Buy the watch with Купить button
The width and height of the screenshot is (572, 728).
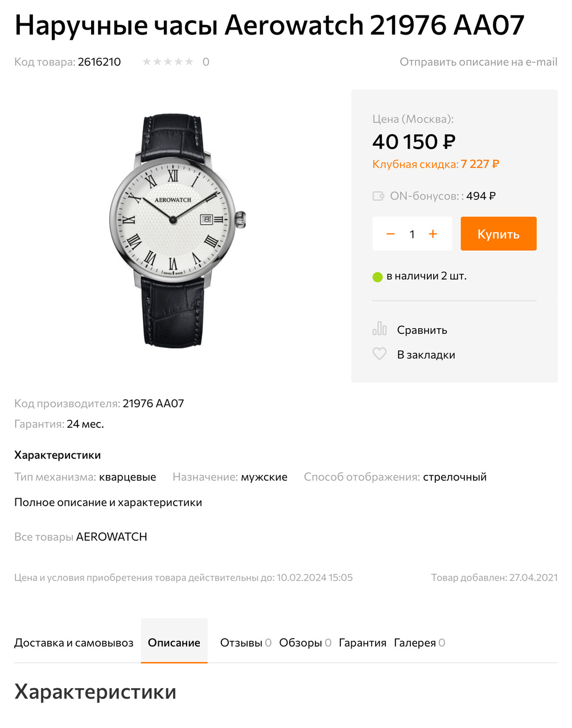coord(499,234)
